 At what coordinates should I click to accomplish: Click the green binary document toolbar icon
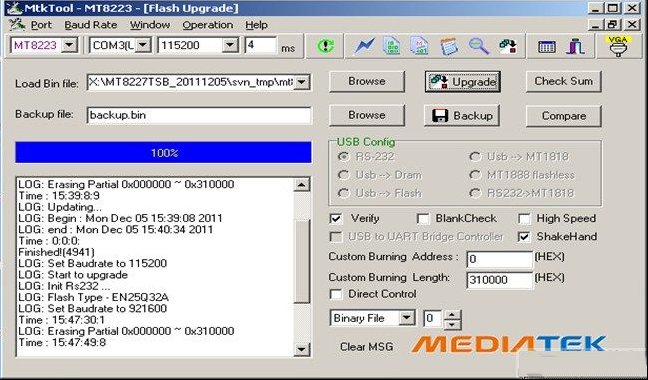tap(391, 46)
